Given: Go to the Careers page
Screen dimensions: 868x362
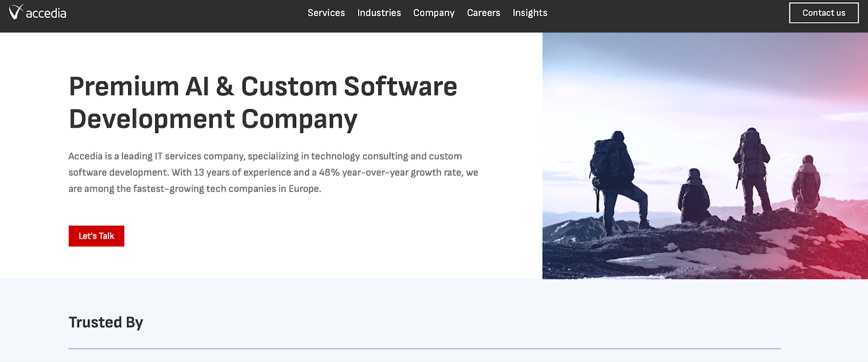Looking at the screenshot, I should click(x=483, y=13).
